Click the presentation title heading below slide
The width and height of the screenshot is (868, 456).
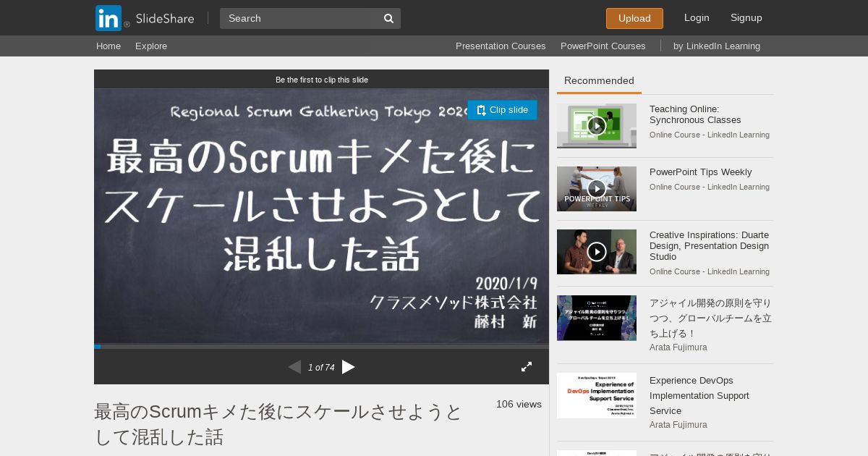[278, 424]
